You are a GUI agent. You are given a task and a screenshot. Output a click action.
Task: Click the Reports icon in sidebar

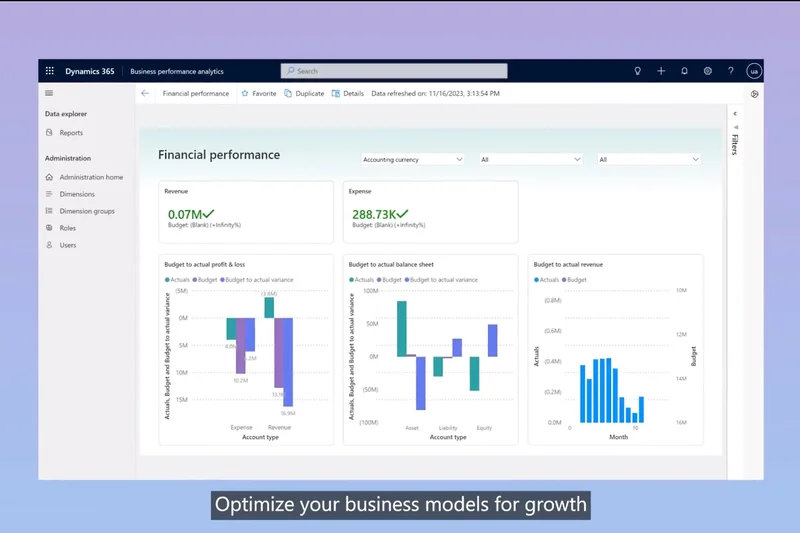[x=49, y=133]
